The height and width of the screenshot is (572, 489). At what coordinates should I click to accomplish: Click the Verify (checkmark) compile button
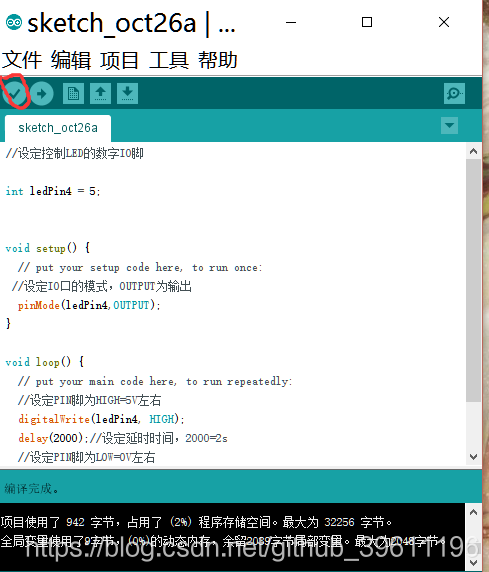(15, 94)
